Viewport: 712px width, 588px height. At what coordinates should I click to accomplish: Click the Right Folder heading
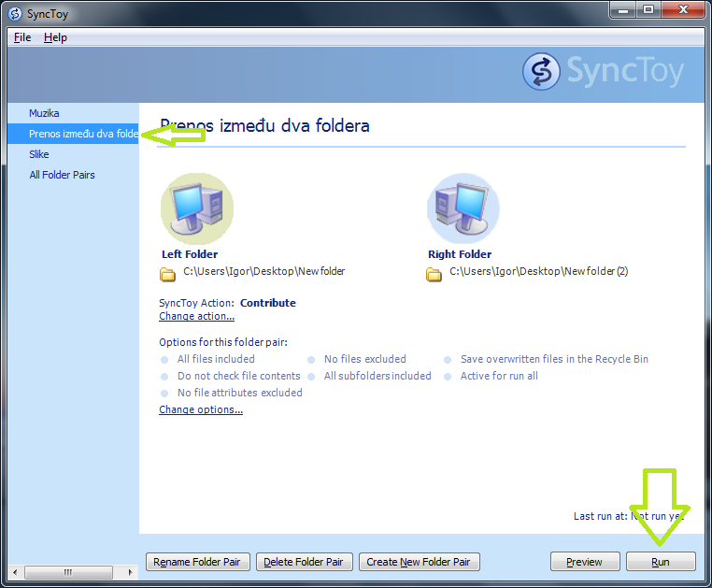(460, 254)
